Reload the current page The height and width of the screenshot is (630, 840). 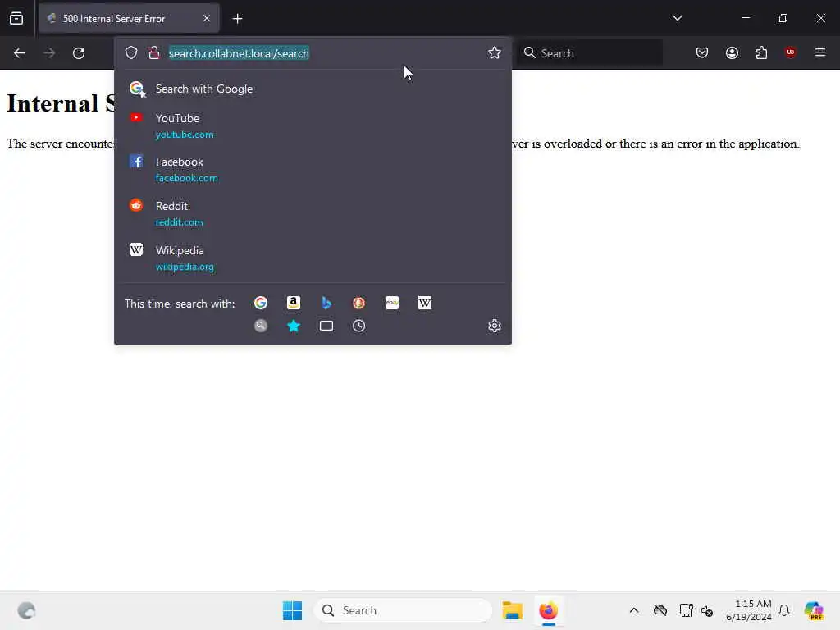[79, 53]
